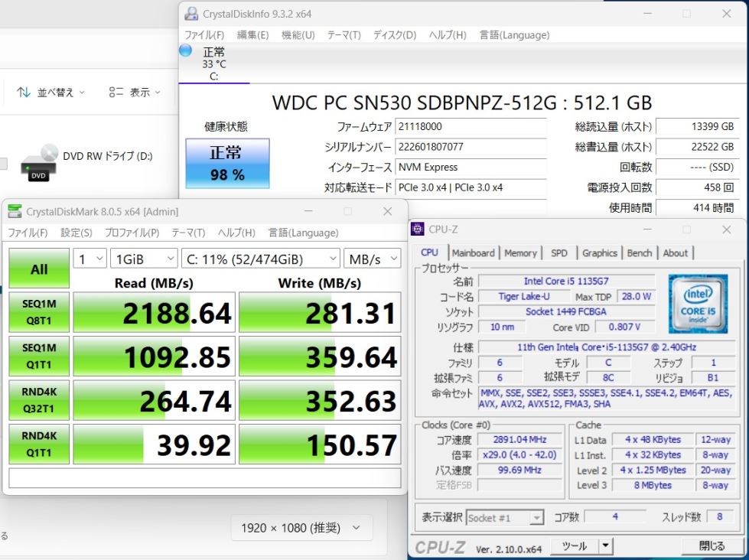Image resolution: width=749 pixels, height=560 pixels.
Task: Click the CPU-Z app icon in title bar
Action: 418,230
